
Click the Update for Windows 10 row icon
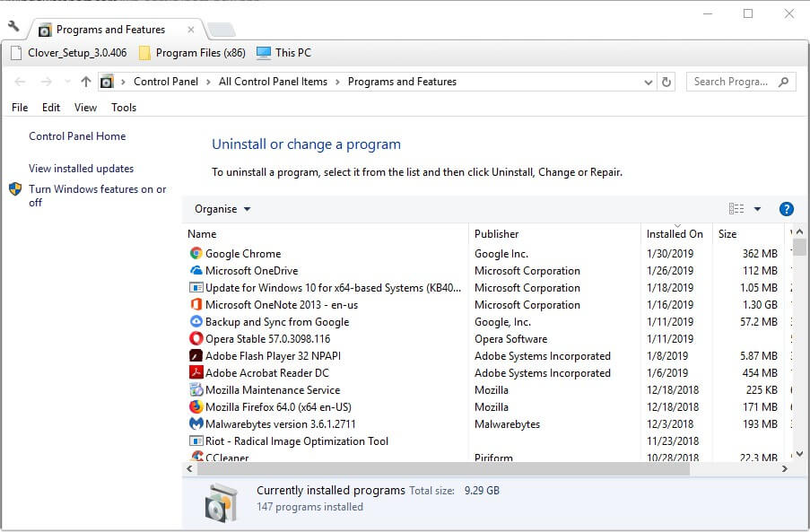(x=196, y=287)
